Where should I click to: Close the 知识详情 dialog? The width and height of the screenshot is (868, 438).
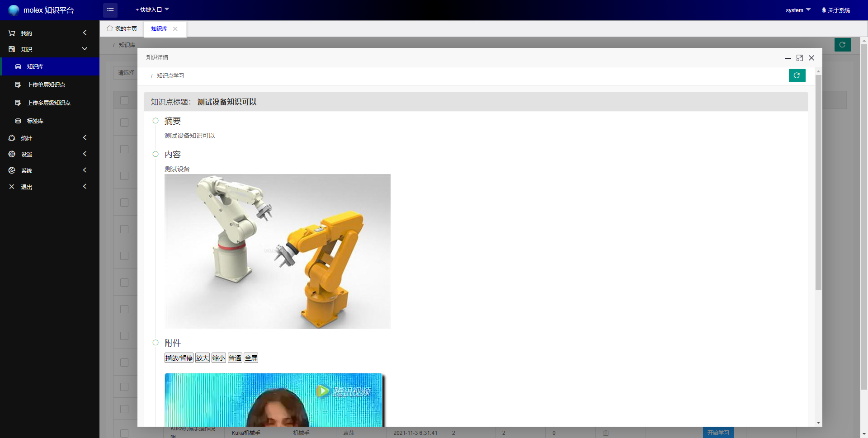point(811,58)
